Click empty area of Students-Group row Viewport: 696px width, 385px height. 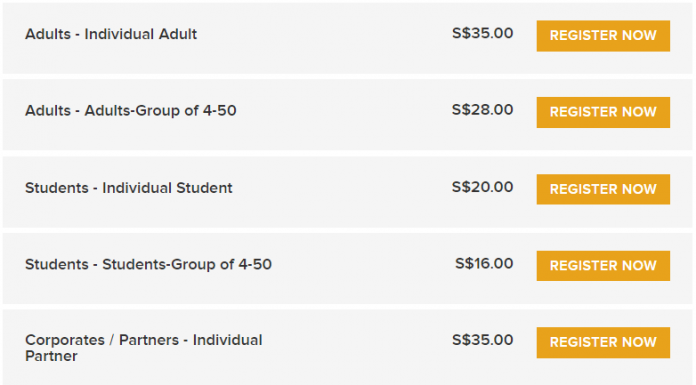click(x=362, y=268)
